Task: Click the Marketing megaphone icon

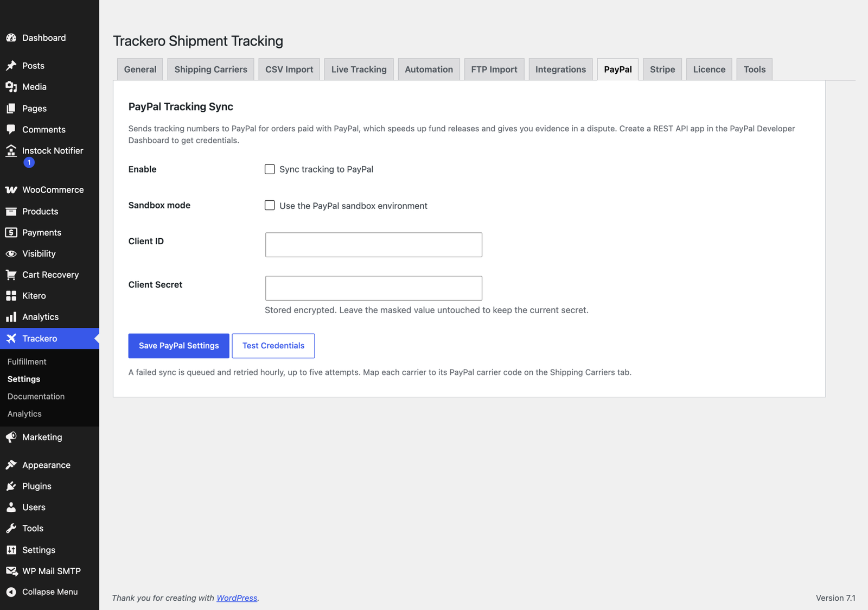Action: (11, 437)
